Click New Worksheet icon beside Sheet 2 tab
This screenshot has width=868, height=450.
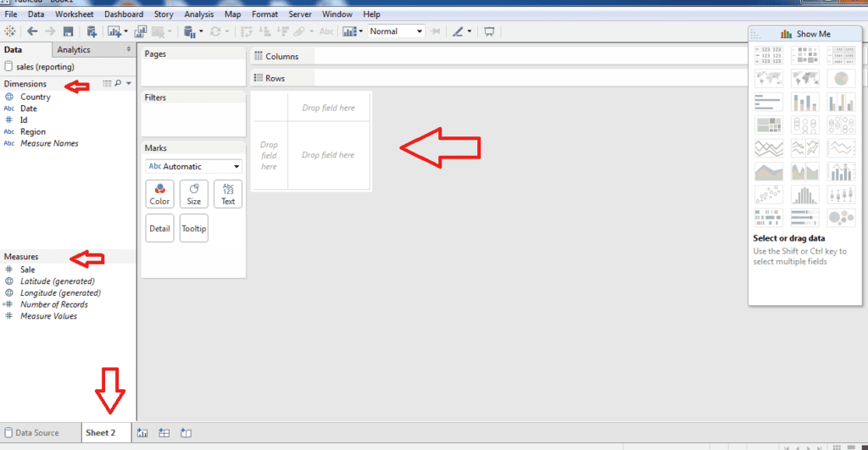click(x=142, y=433)
